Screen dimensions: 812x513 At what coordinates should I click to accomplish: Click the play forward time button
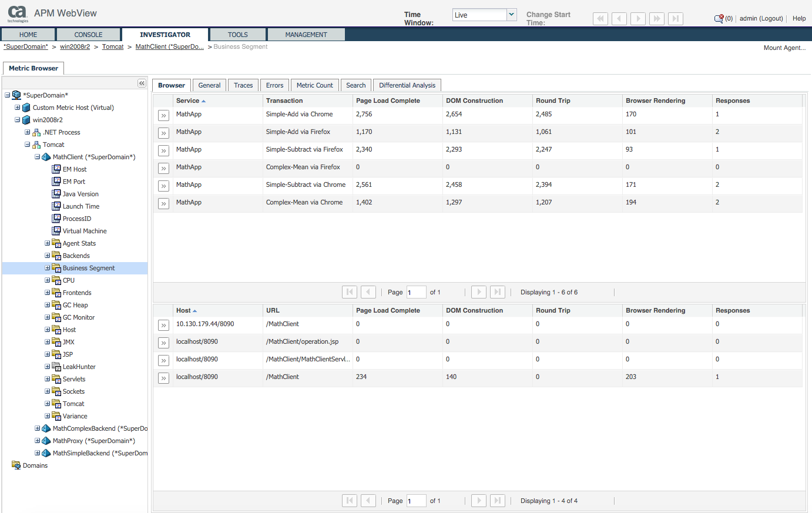tap(638, 19)
